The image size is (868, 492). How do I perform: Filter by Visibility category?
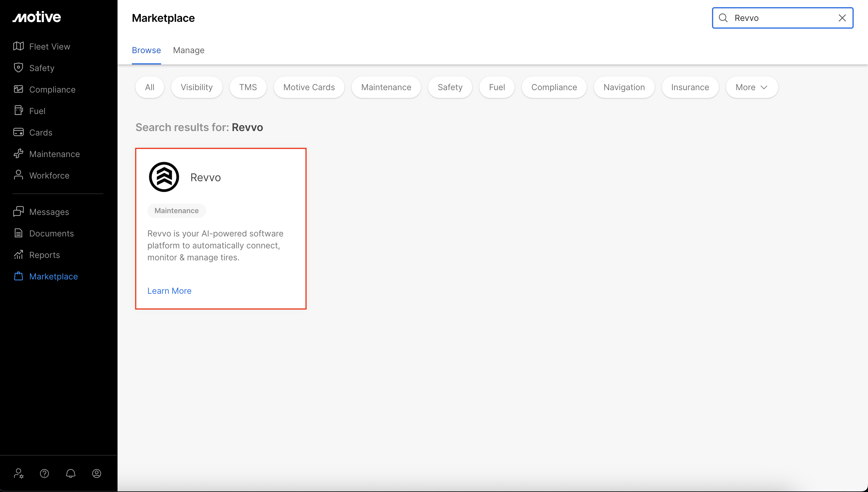197,87
